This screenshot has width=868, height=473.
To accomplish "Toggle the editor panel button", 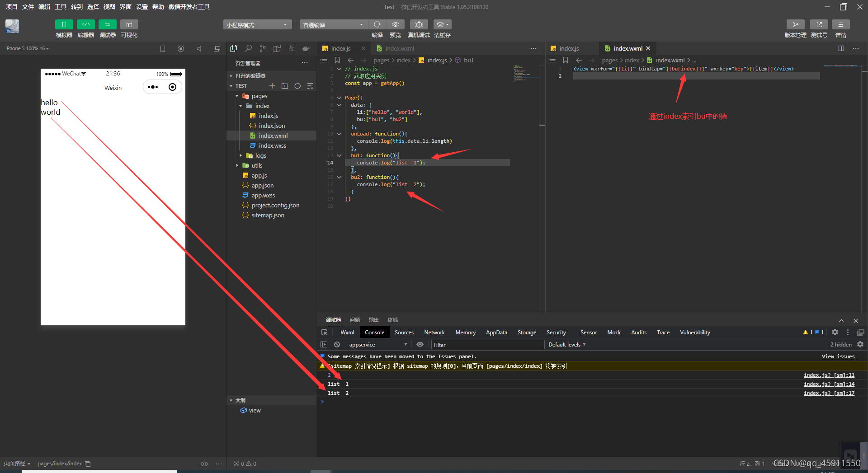I will [85, 24].
